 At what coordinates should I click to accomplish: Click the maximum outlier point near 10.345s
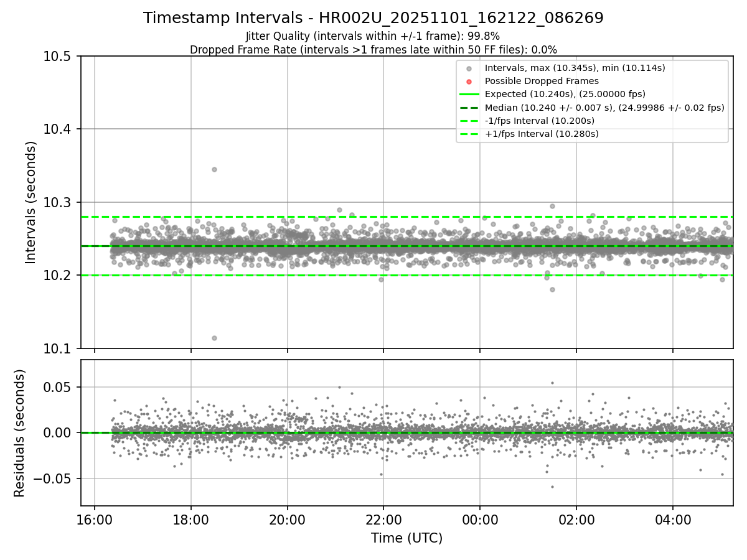[x=214, y=169]
